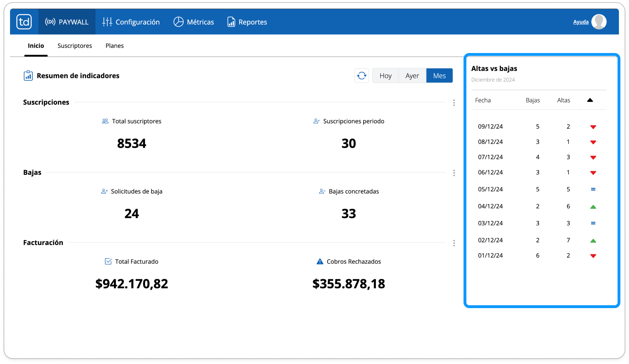The image size is (629, 364).
Task: Sort the table using the black arrow header
Action: click(590, 100)
